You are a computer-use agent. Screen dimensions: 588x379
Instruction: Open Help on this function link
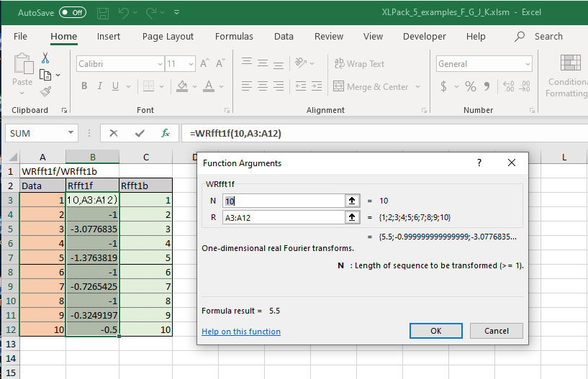(241, 332)
